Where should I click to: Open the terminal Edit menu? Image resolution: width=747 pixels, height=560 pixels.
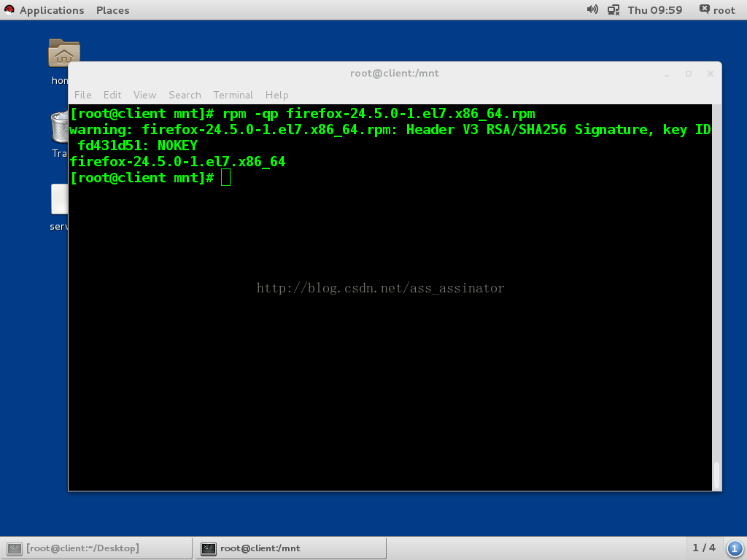click(112, 95)
